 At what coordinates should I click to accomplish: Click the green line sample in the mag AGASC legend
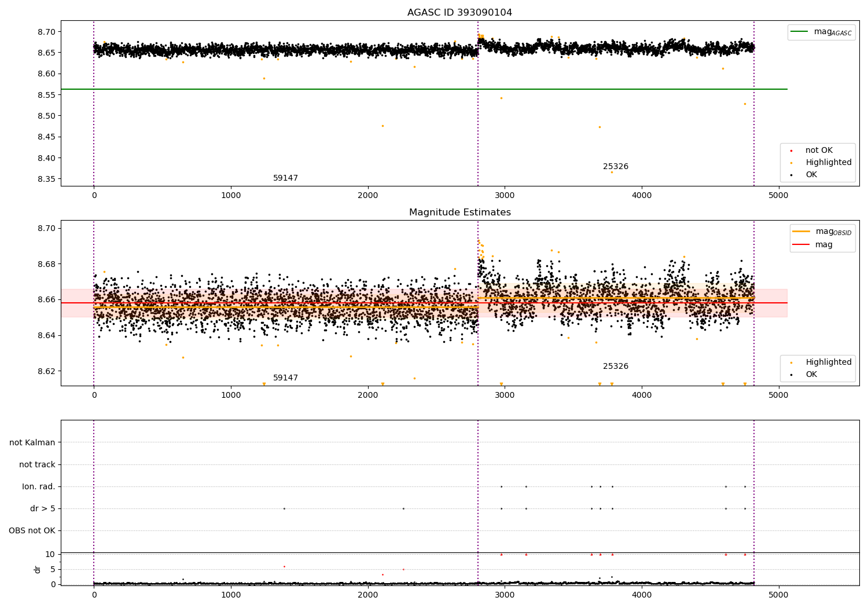point(800,32)
